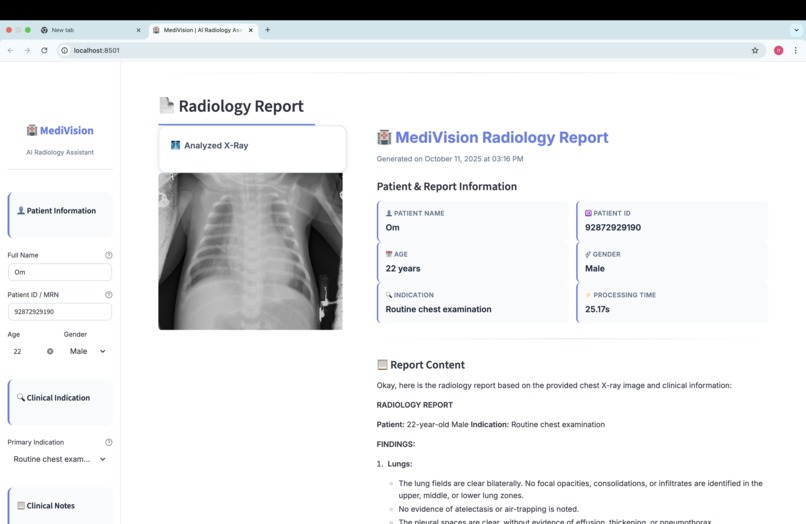806x524 pixels.
Task: Click the Generated on October 11, 2025 timestamp
Action: click(450, 159)
